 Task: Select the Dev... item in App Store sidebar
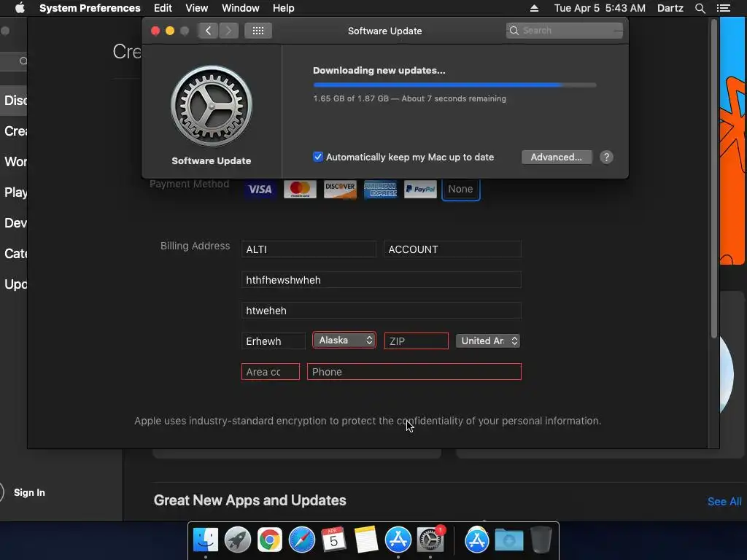click(15, 223)
